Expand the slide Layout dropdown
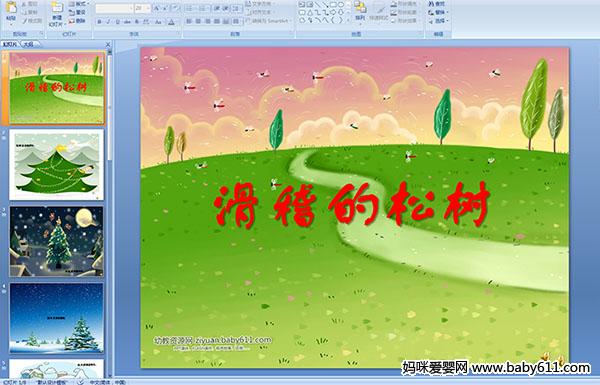The width and height of the screenshot is (600, 385). [78, 4]
